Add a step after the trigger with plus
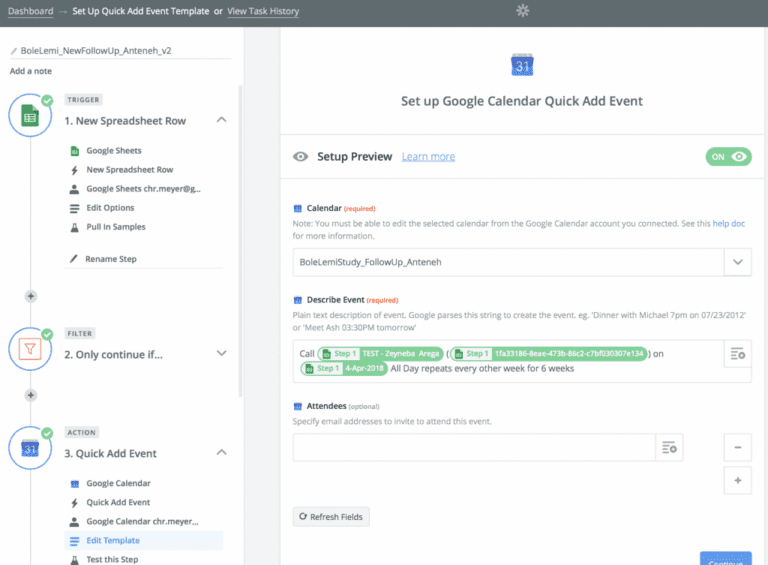This screenshot has width=768, height=565. coord(30,296)
